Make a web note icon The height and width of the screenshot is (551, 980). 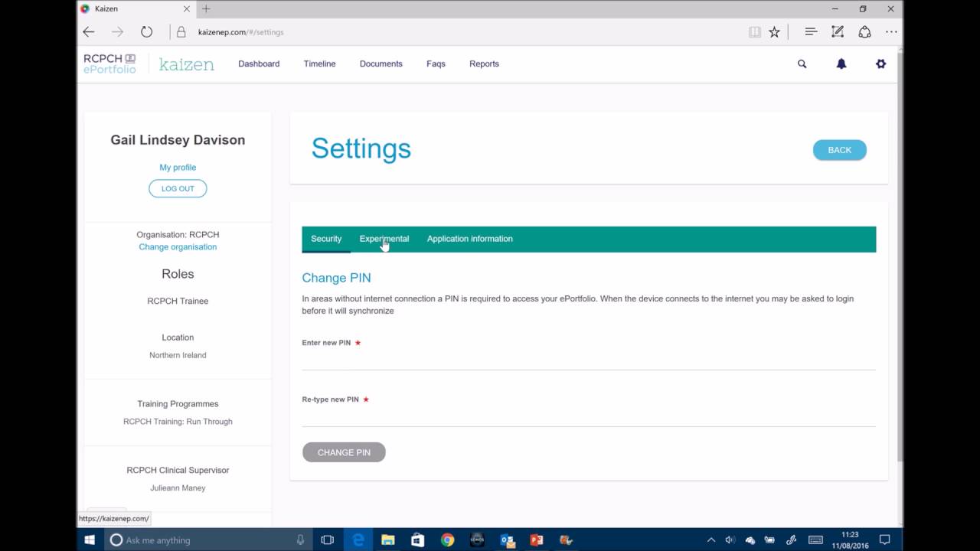coord(838,32)
